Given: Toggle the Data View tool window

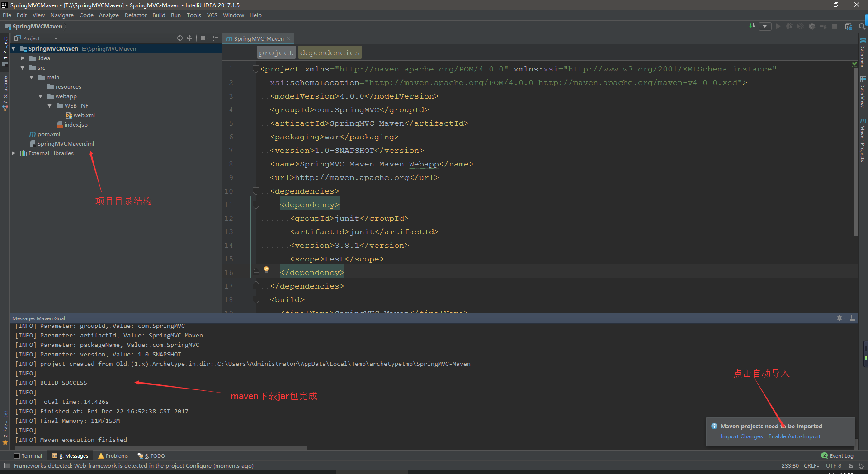Looking at the screenshot, I should click(x=863, y=92).
